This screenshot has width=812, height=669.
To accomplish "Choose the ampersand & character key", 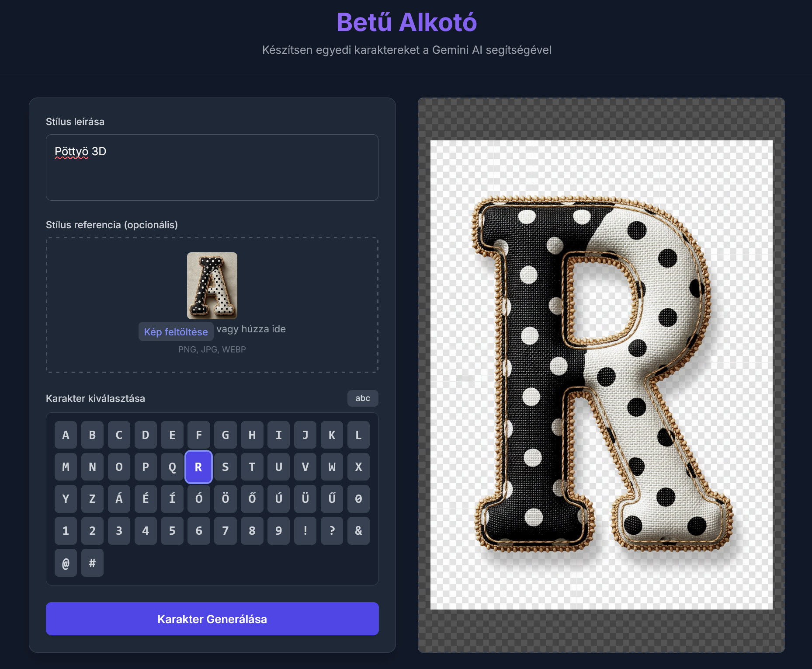I will point(358,531).
